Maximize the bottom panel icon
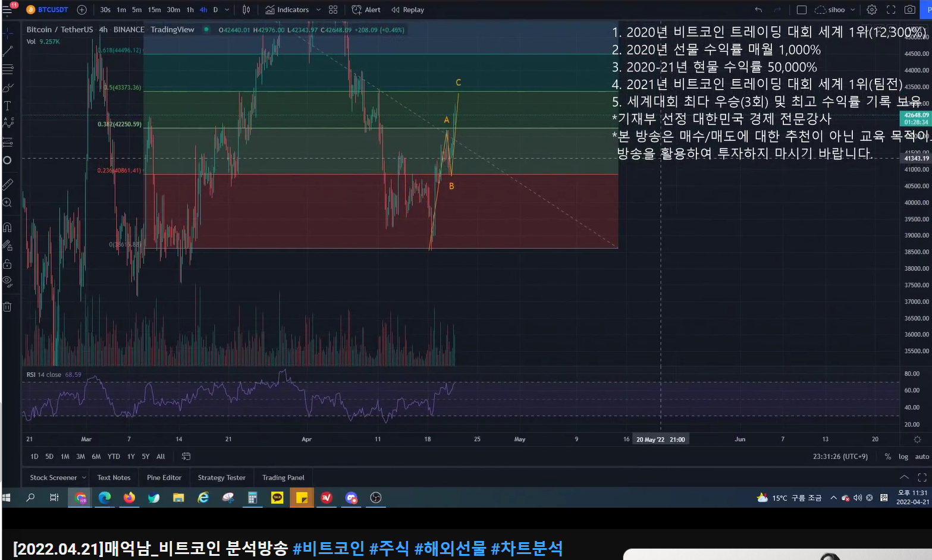932x560 pixels. (x=922, y=477)
